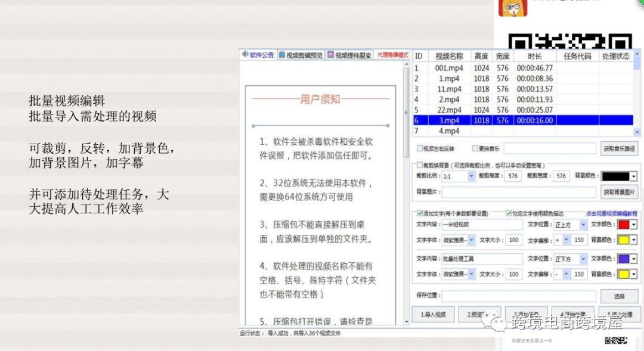The image size is (644, 351).
Task: Open the 点击观看视频编辑教程 link
Action: tap(612, 213)
